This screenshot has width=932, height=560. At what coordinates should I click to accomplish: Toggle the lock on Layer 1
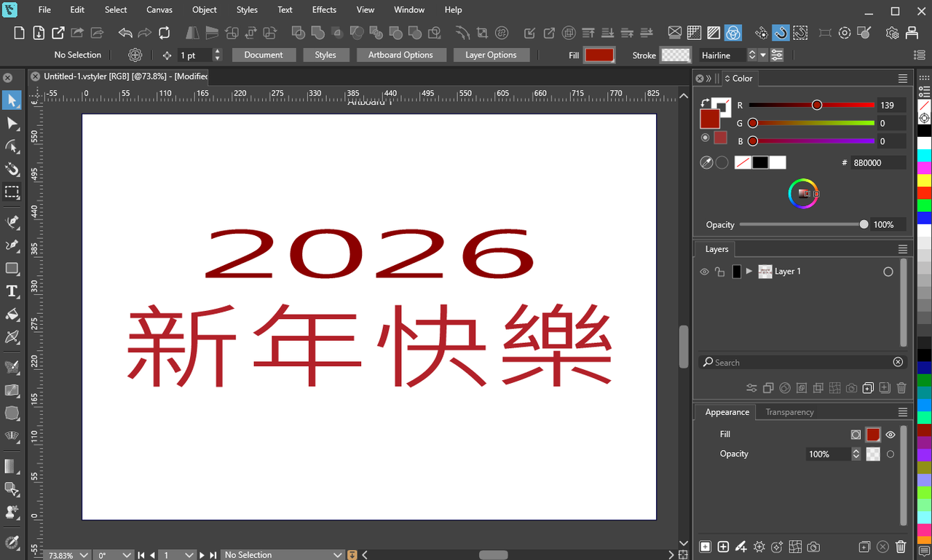(x=719, y=272)
